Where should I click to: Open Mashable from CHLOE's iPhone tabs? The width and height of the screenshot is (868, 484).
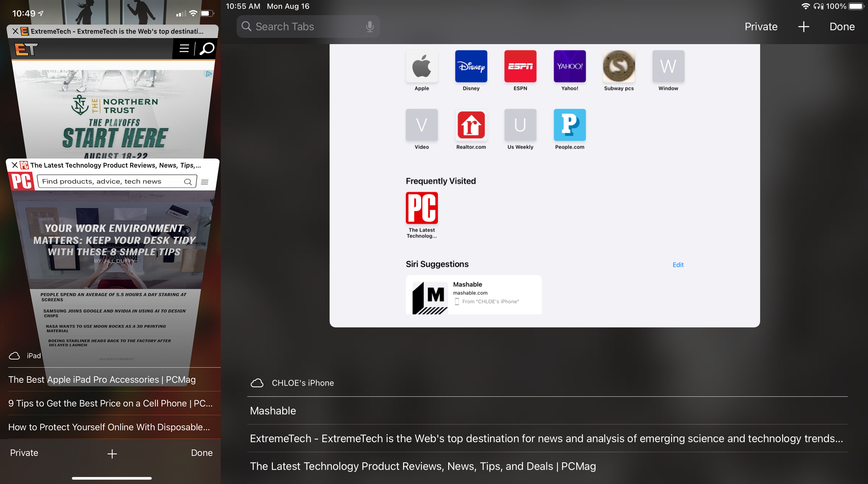point(547,410)
